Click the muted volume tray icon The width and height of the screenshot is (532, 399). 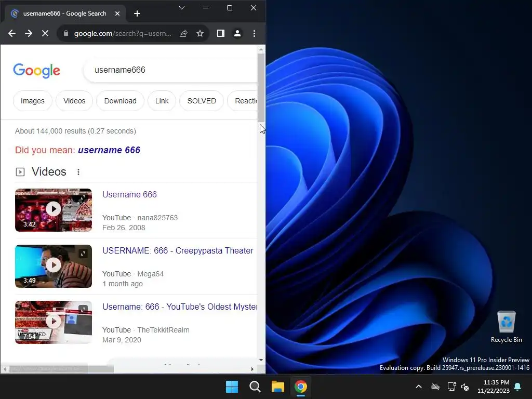[x=465, y=387]
